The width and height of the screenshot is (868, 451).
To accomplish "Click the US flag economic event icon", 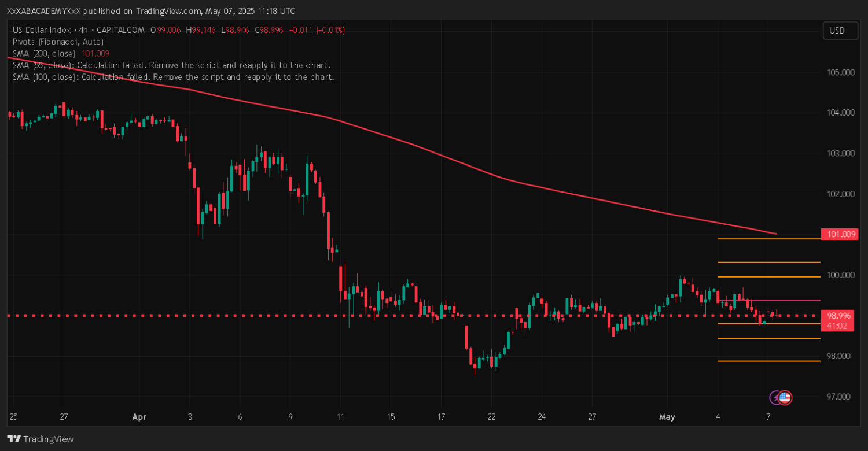I will [x=785, y=397].
